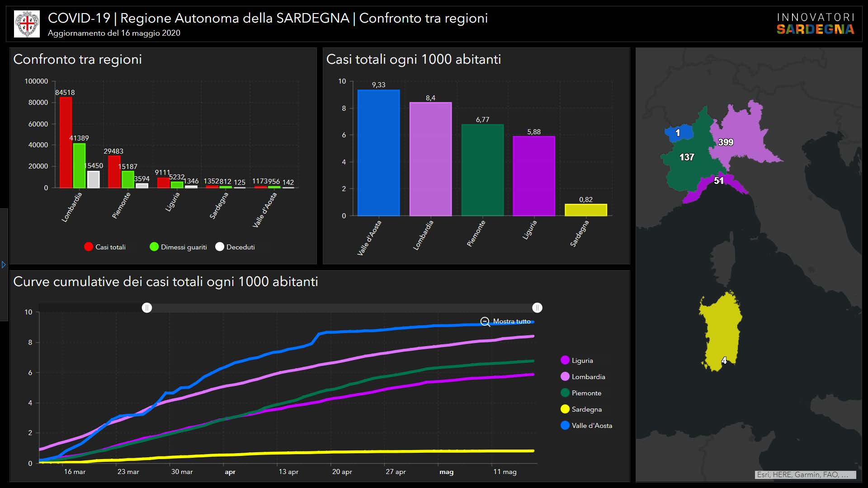Click Mostra tutto to reset zoom
868x488 pixels.
pos(511,321)
